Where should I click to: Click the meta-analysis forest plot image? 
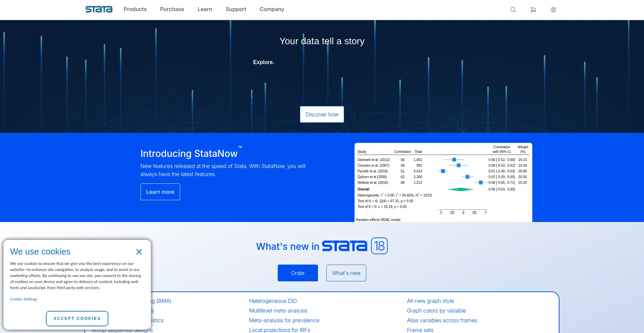point(443,182)
